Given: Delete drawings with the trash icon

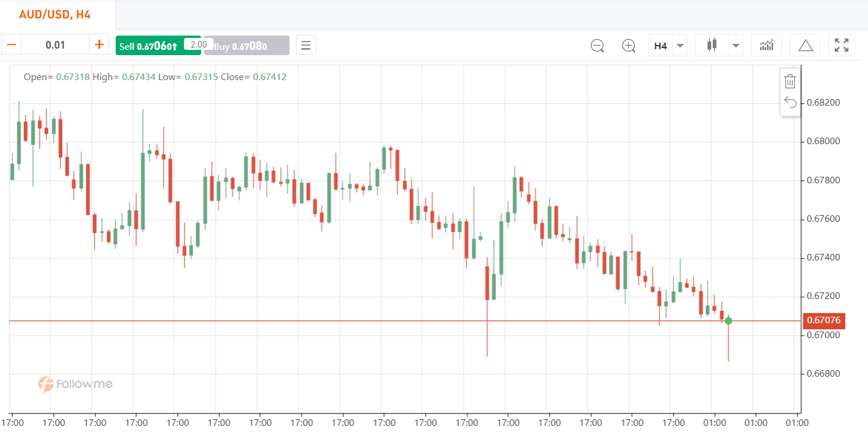Looking at the screenshot, I should (790, 81).
